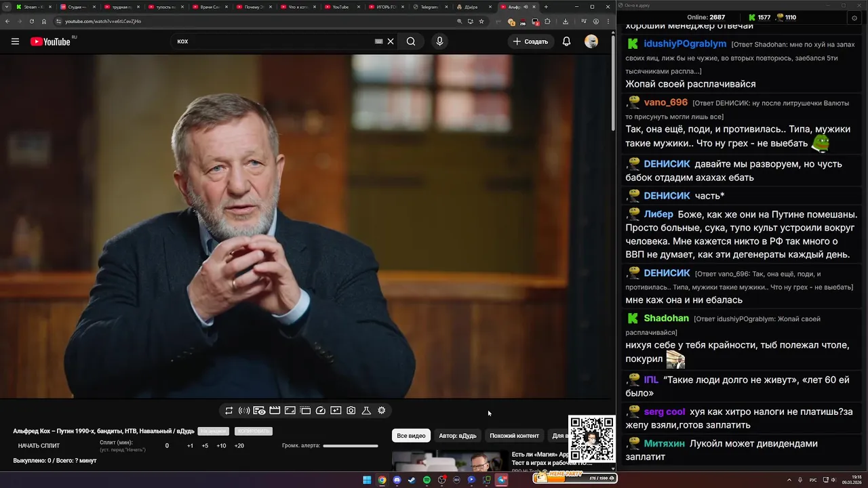868x488 pixels.
Task: Click username serg cool in chat
Action: point(665,411)
